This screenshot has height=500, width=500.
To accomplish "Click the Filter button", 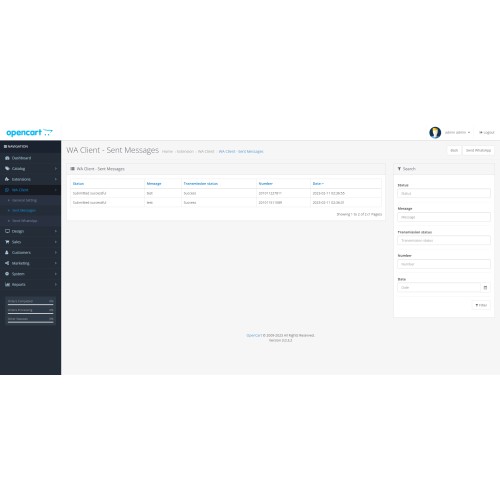I will click(481, 305).
